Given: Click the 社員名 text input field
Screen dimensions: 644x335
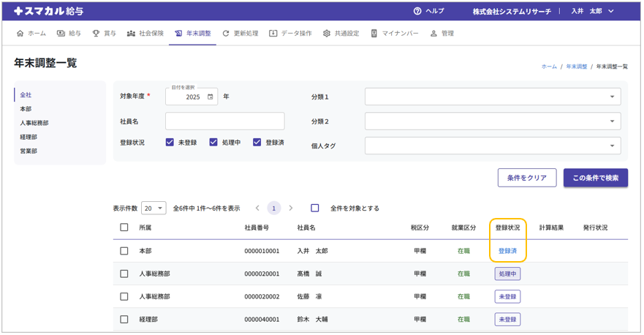Looking at the screenshot, I should tap(224, 121).
